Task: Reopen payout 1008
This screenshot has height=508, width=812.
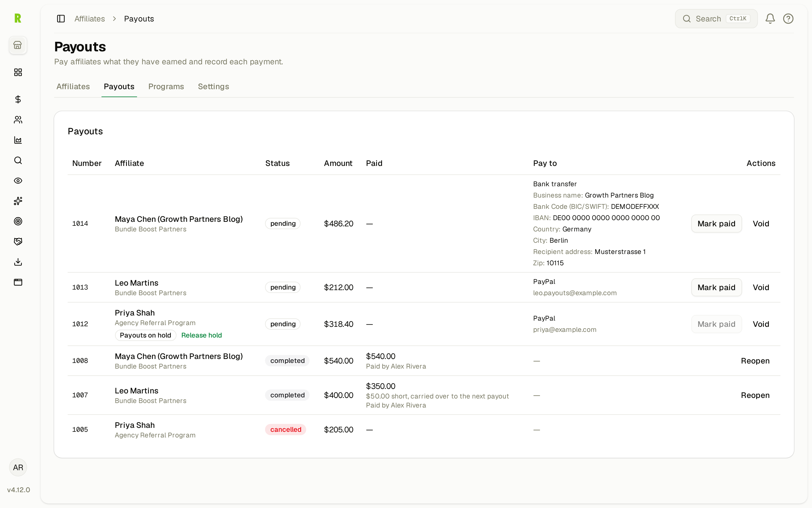Action: (755, 360)
